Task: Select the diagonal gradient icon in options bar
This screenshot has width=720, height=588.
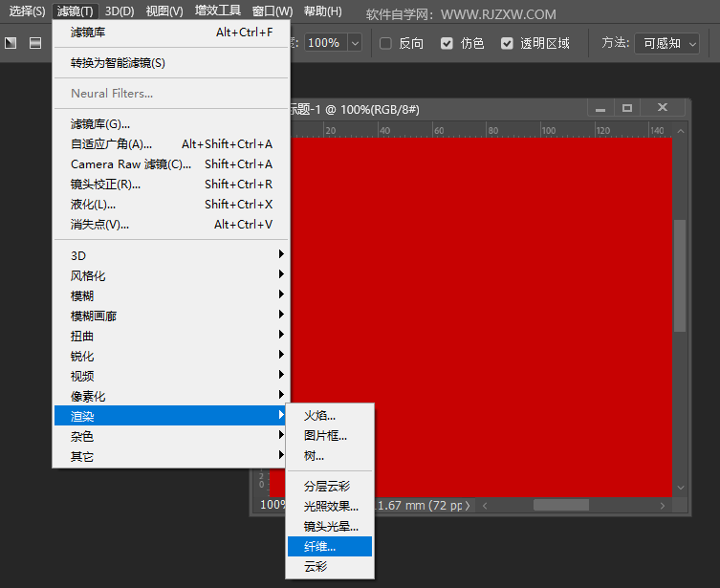Action: tap(11, 43)
